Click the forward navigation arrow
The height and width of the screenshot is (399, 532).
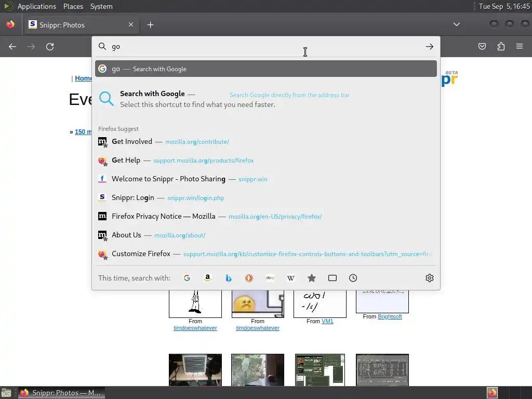point(31,46)
